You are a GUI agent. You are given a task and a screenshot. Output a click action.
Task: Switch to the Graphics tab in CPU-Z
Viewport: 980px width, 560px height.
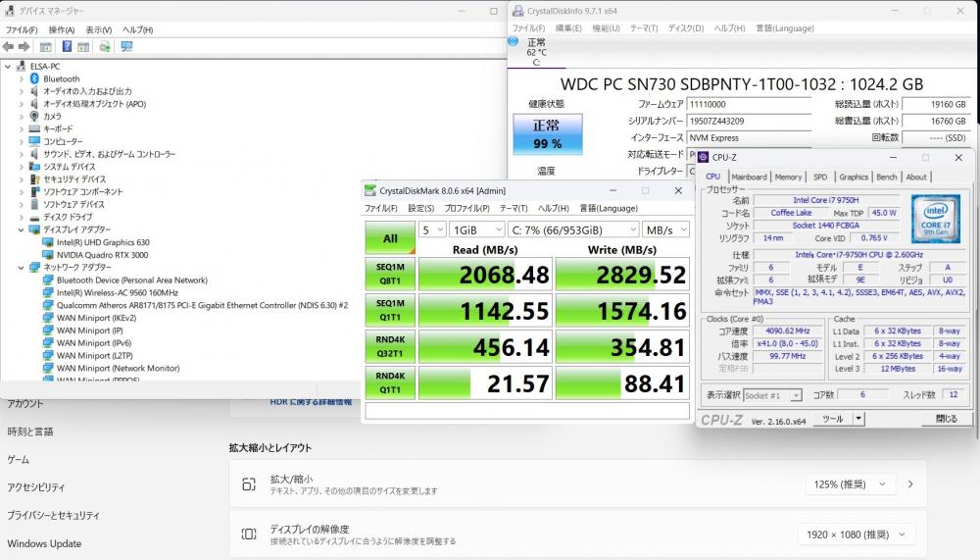(x=854, y=178)
